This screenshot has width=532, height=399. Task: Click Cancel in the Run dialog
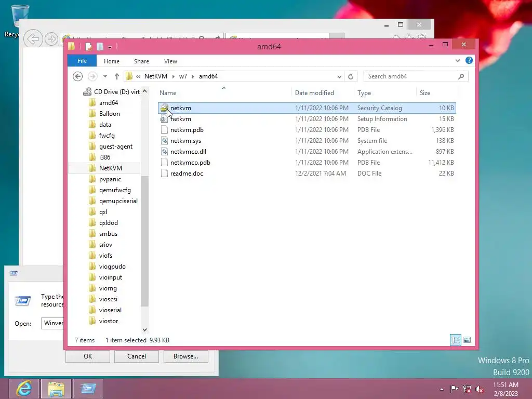(x=137, y=356)
